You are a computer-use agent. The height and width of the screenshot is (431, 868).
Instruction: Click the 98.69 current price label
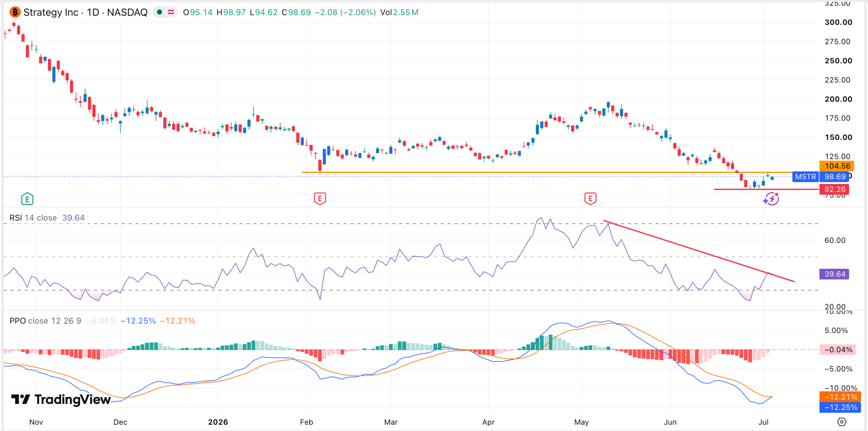(x=834, y=177)
